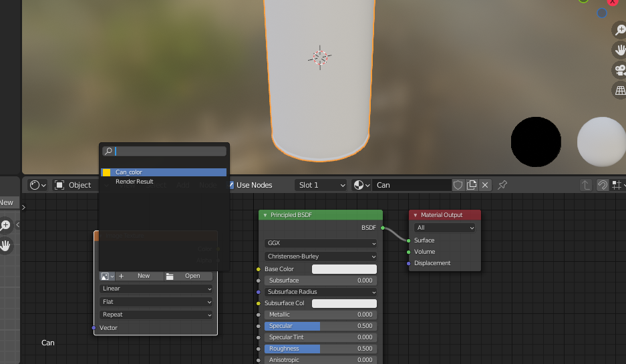Open the image browse dropdown icon
Viewport: 626px width, 364px height.
coord(107,277)
